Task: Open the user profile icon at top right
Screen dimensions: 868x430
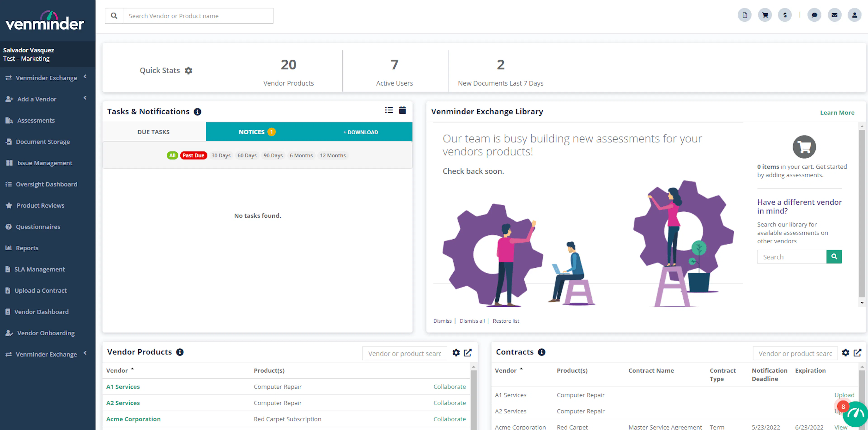Action: (x=855, y=15)
